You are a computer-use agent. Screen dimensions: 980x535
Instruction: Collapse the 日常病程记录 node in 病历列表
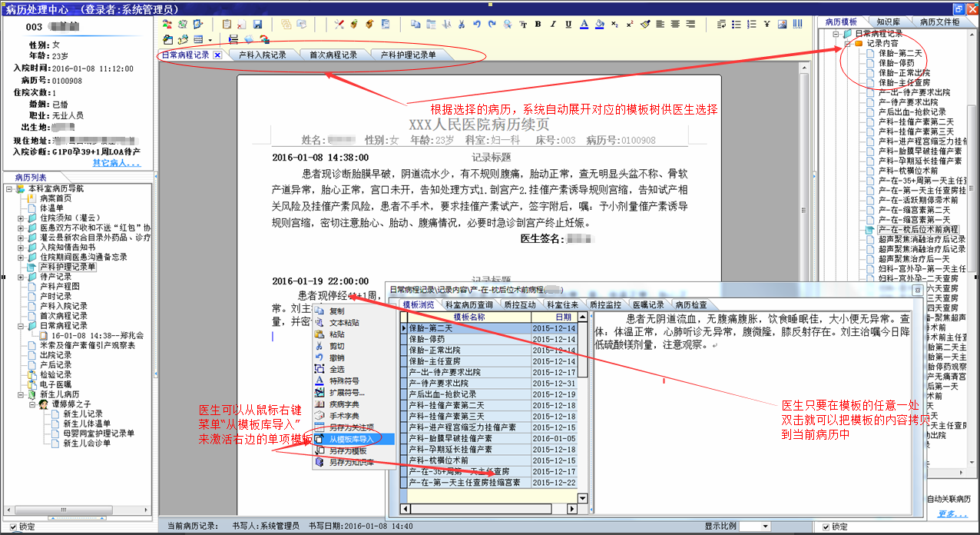tap(22, 326)
